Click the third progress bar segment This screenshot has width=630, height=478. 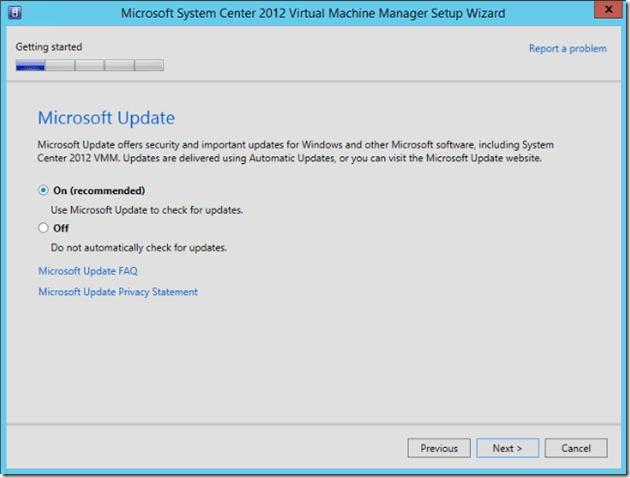point(90,66)
